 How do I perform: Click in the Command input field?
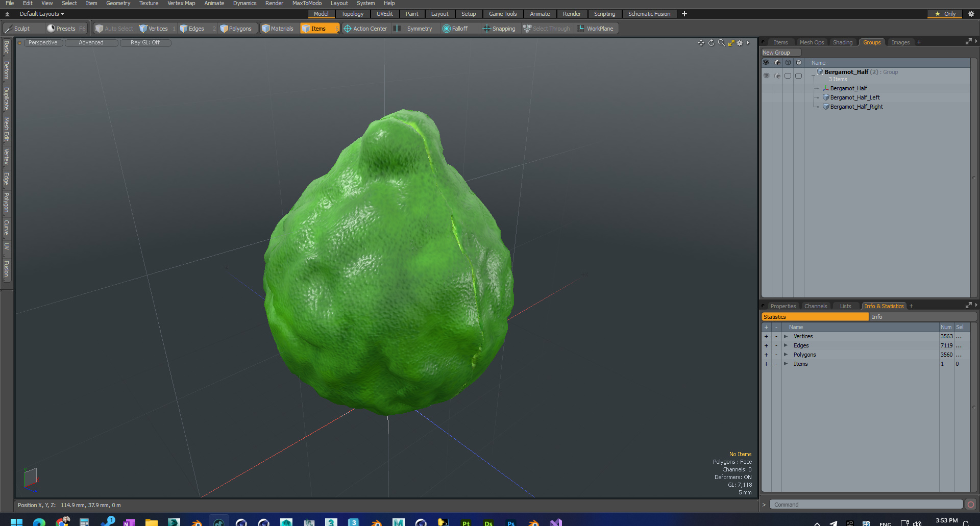pyautogui.click(x=866, y=505)
